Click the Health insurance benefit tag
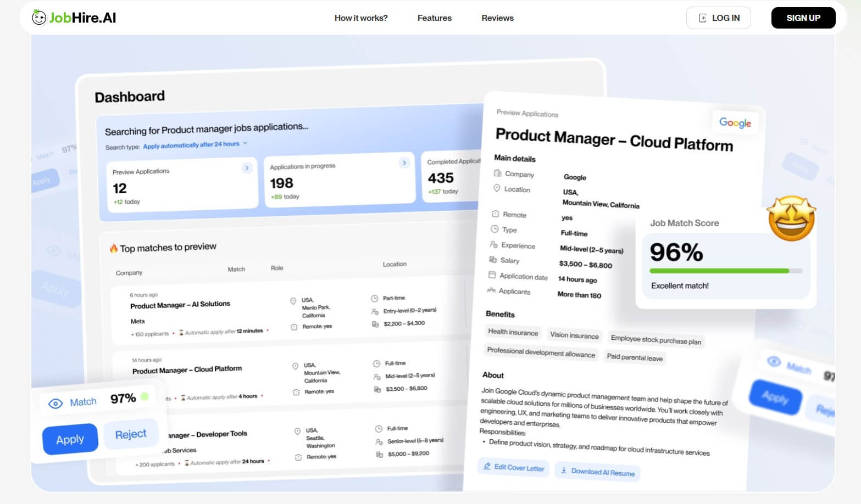This screenshot has width=861, height=504. (x=513, y=333)
